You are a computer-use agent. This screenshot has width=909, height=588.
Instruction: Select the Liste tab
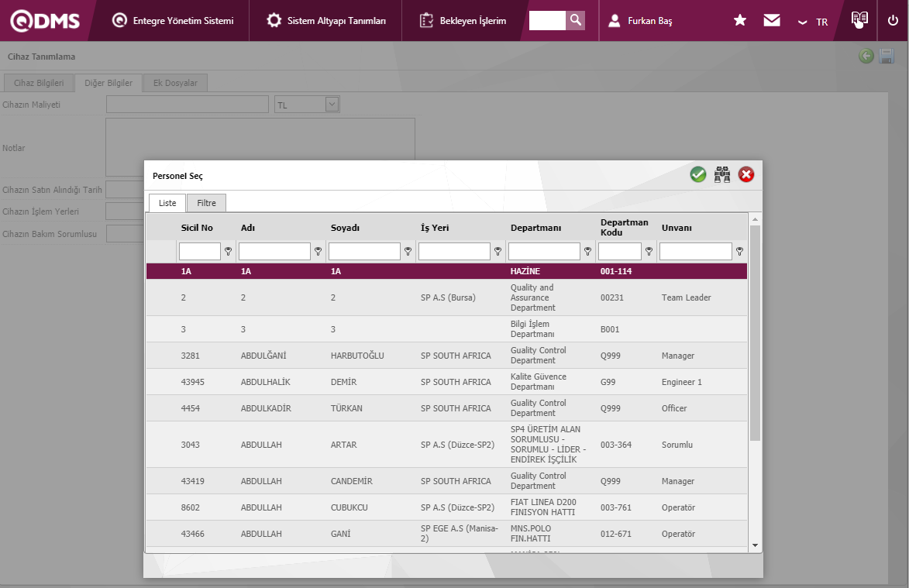pyautogui.click(x=167, y=203)
